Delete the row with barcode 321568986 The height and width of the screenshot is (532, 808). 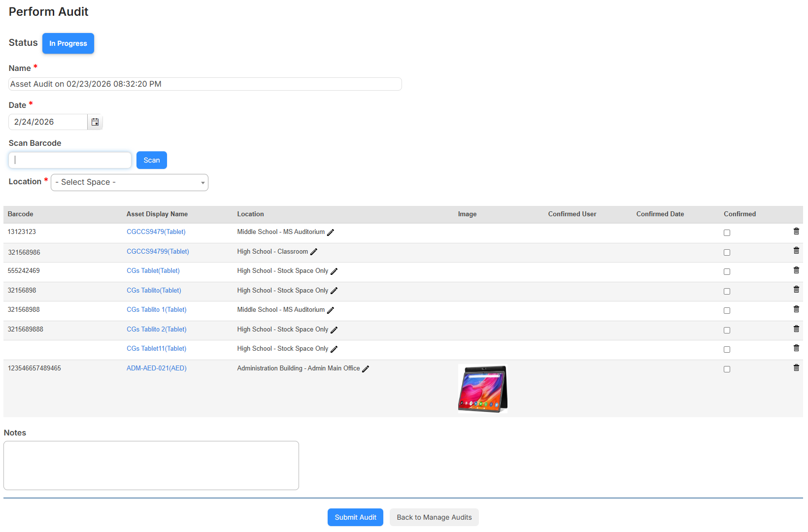pyautogui.click(x=796, y=250)
